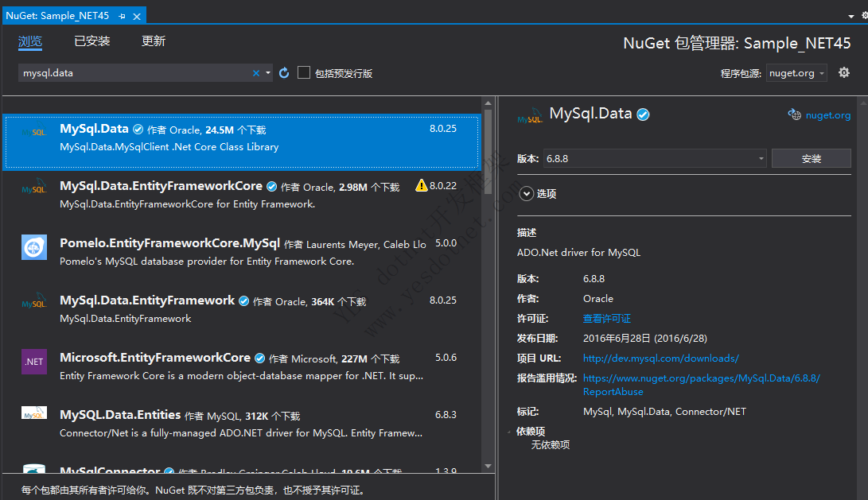The image size is (868, 500).
Task: Click the package list scrollbar thumb
Action: pos(488,152)
